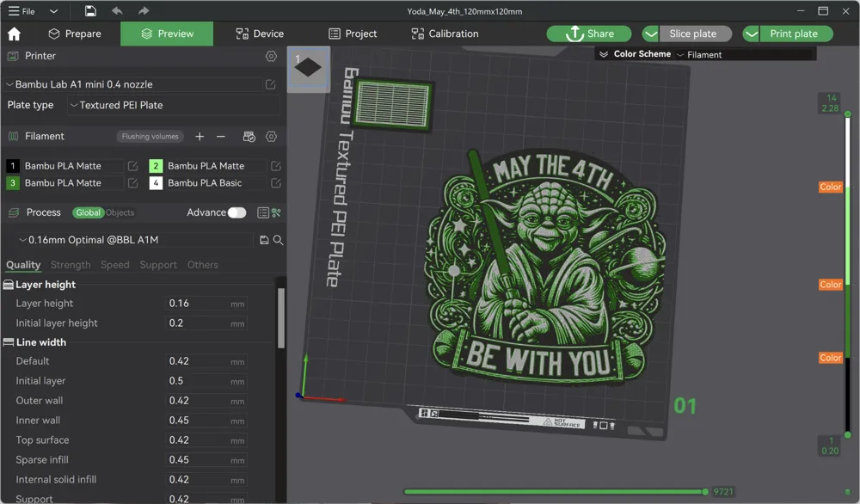Click the topmost Color change marker
The width and height of the screenshot is (860, 504).
tap(831, 187)
